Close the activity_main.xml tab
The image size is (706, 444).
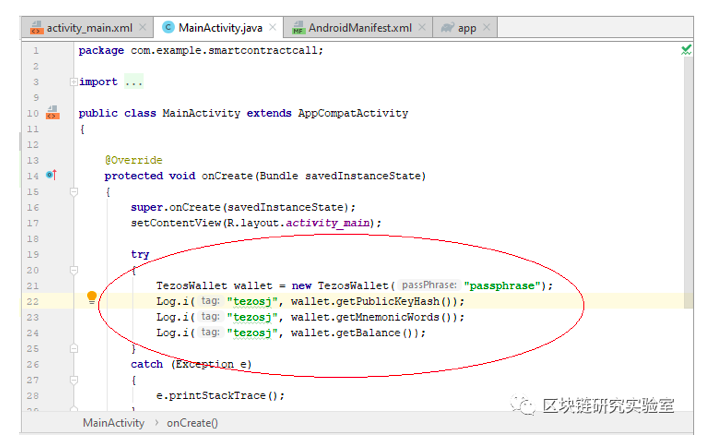[x=142, y=27]
